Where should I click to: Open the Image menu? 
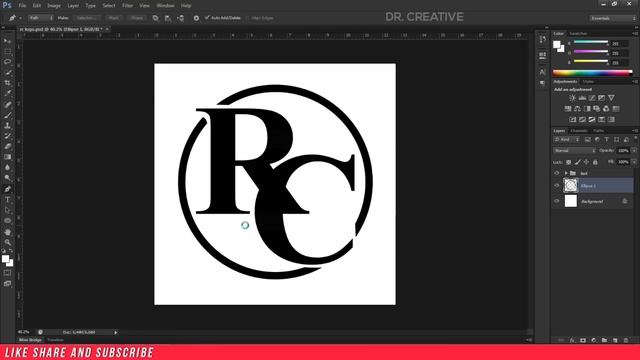click(x=53, y=6)
